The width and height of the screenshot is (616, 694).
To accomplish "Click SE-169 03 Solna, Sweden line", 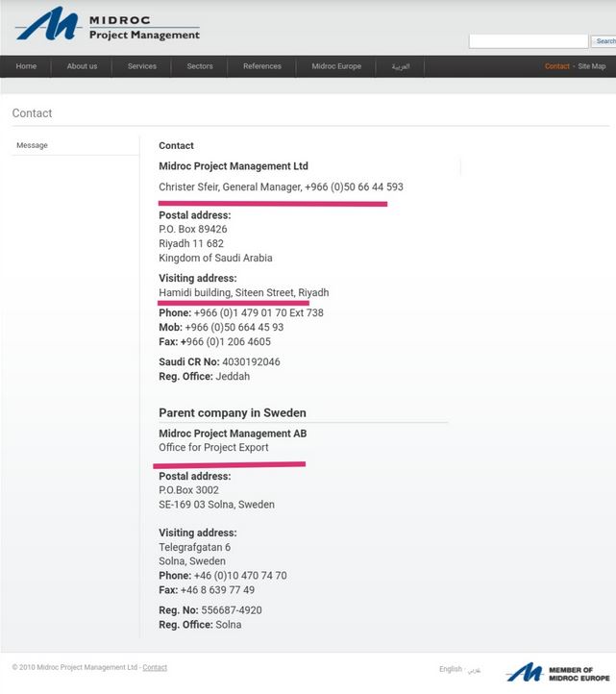I will pyautogui.click(x=217, y=505).
